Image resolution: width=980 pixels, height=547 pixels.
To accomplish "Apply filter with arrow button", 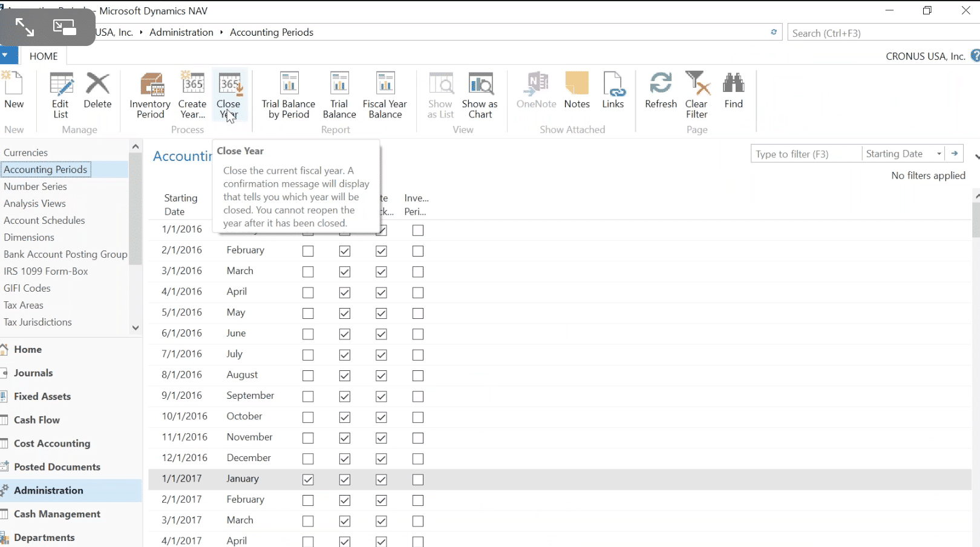I will tap(954, 154).
